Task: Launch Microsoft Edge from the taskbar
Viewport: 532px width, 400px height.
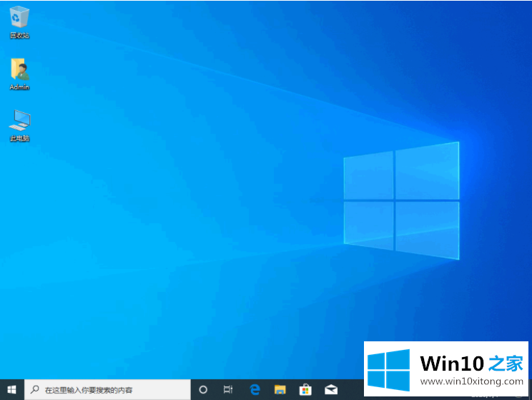Action: point(255,389)
